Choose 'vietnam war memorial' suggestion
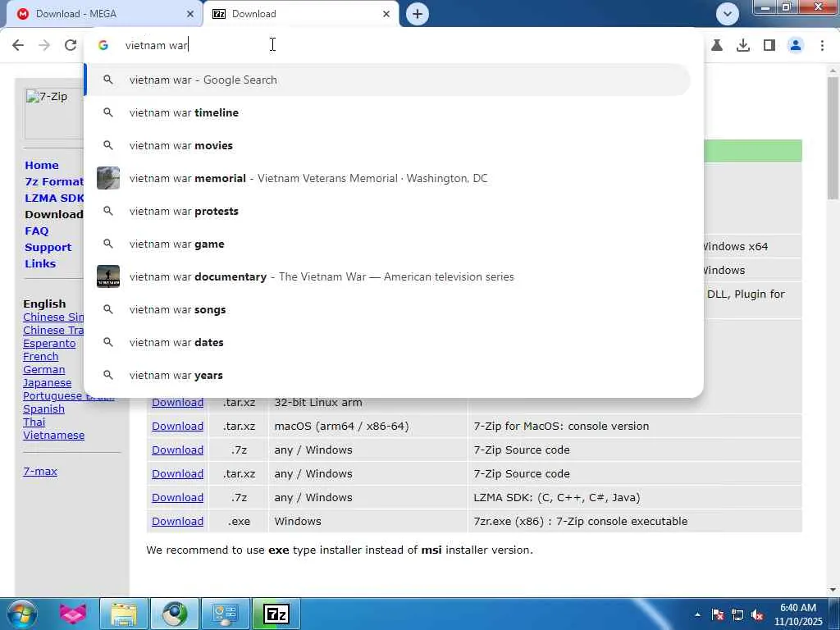This screenshot has width=840, height=630. 387,178
